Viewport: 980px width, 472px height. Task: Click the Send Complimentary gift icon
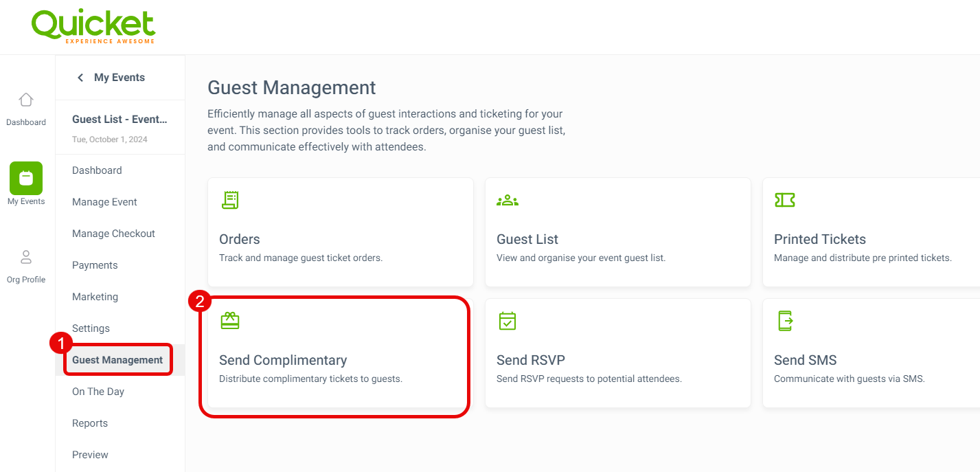point(230,321)
